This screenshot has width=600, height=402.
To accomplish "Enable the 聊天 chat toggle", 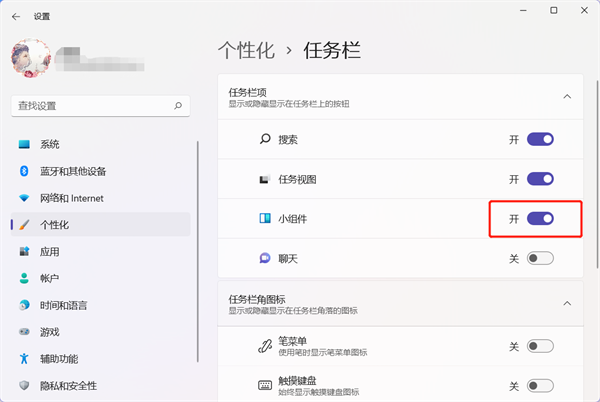I will click(x=540, y=258).
